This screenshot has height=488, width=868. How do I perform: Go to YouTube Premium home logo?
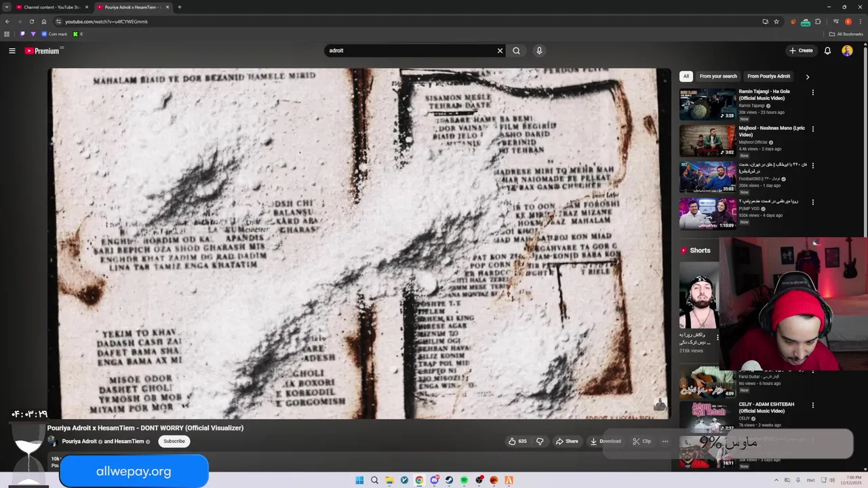(x=42, y=51)
